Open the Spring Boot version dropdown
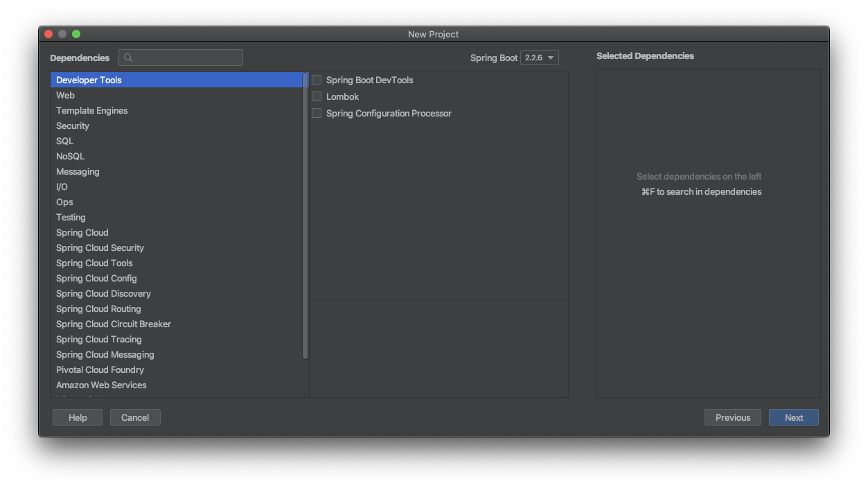868x488 pixels. tap(540, 58)
